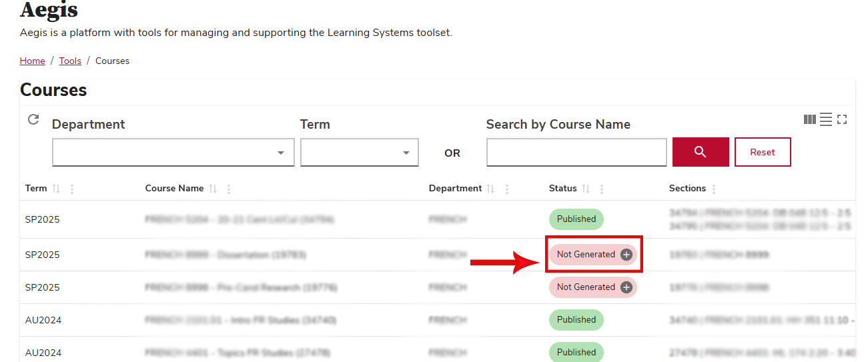Open the Term dropdown

[x=360, y=153]
